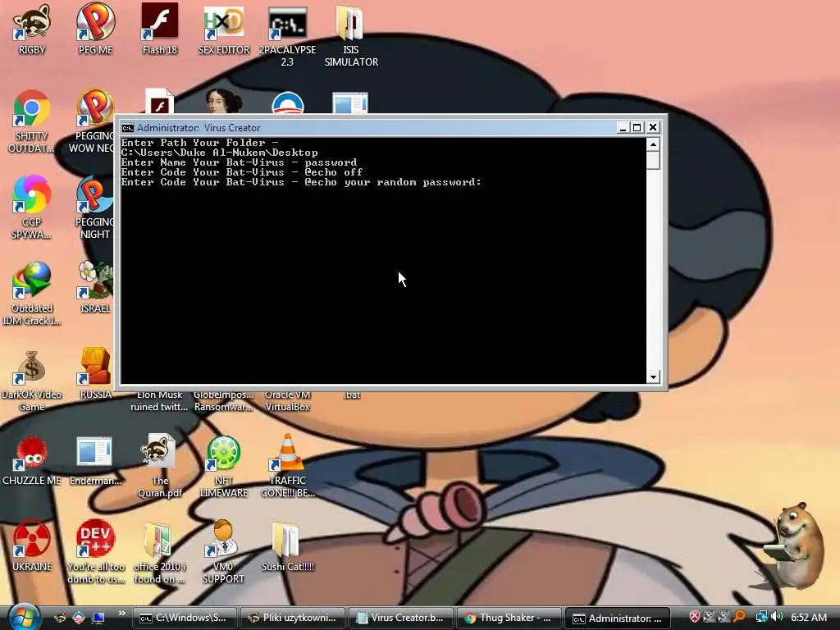Open the network tray icon

761,617
